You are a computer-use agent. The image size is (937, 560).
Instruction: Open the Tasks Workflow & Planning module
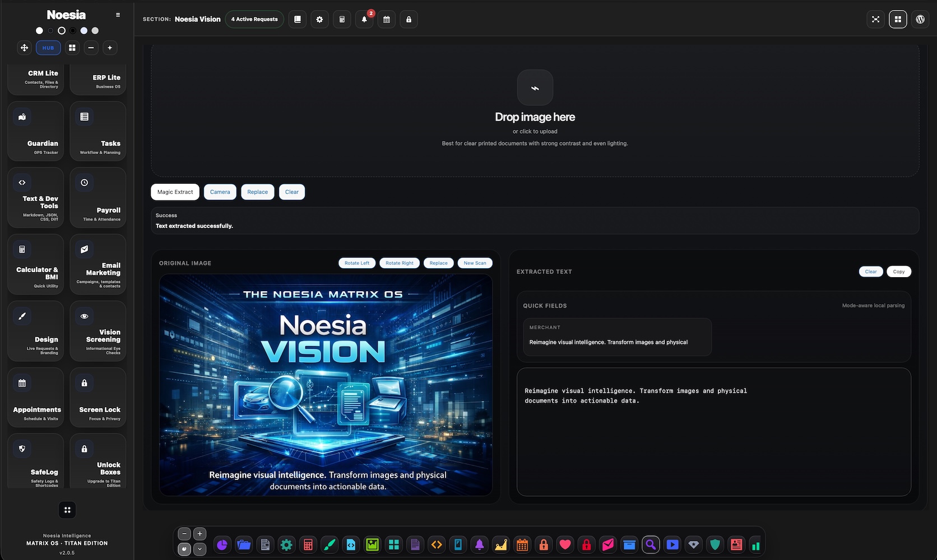tap(98, 132)
